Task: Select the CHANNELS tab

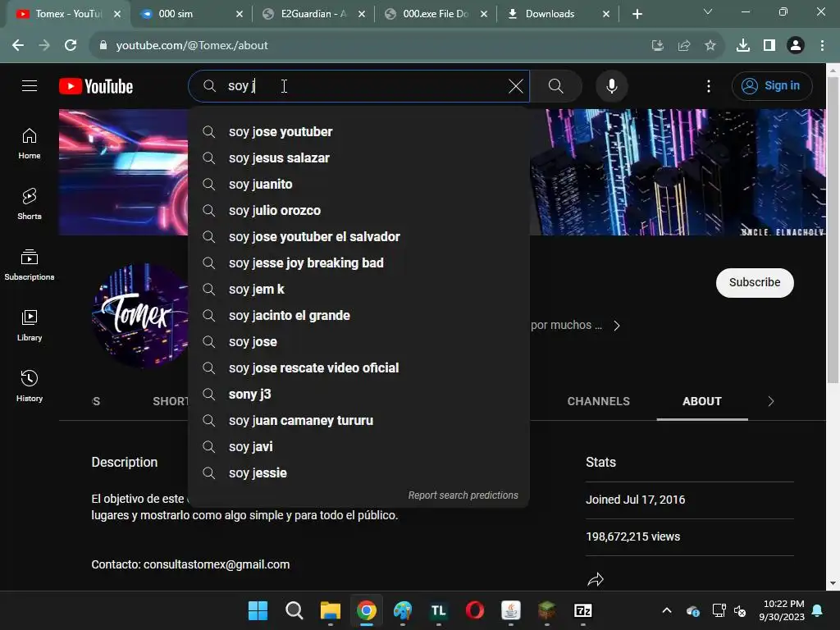Action: [x=598, y=401]
